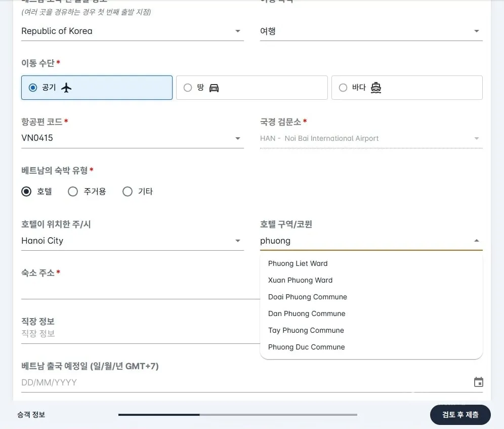The image size is (504, 429).
Task: Select Phuong Duc Commune option
Action: [x=371, y=347]
